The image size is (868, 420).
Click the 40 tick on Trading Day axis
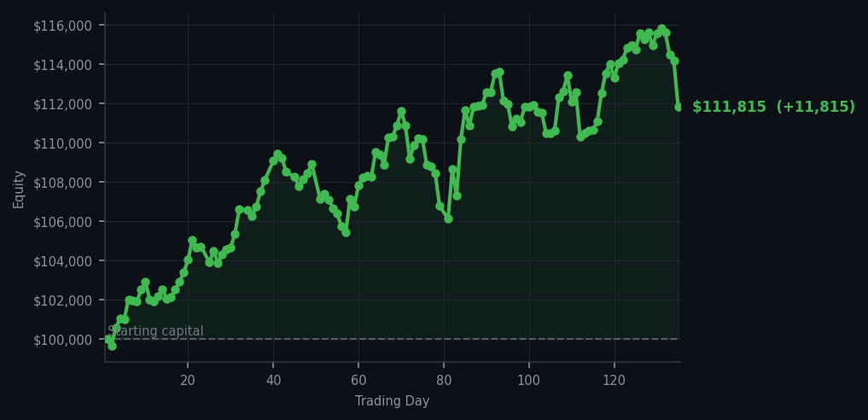[x=273, y=380]
